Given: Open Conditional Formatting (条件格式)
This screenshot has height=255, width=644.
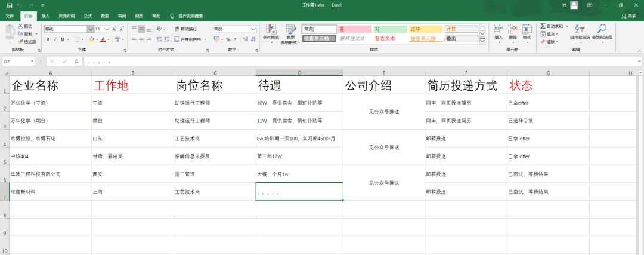Looking at the screenshot, I should pos(271,32).
